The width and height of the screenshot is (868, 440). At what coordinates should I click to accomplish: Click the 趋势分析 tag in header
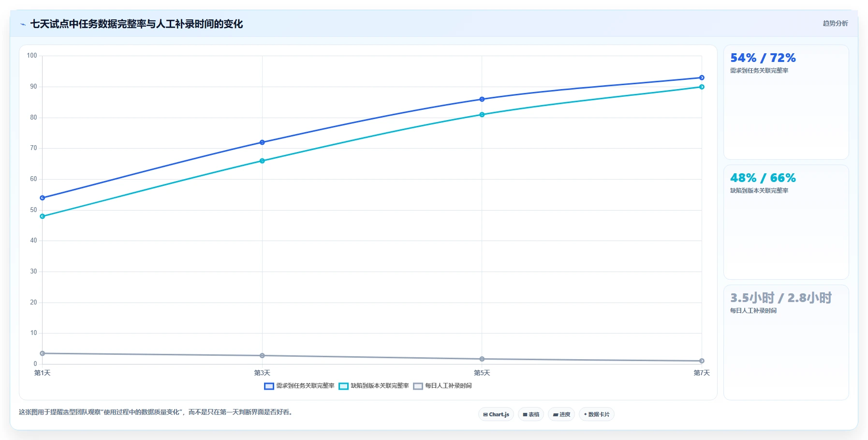pos(835,23)
